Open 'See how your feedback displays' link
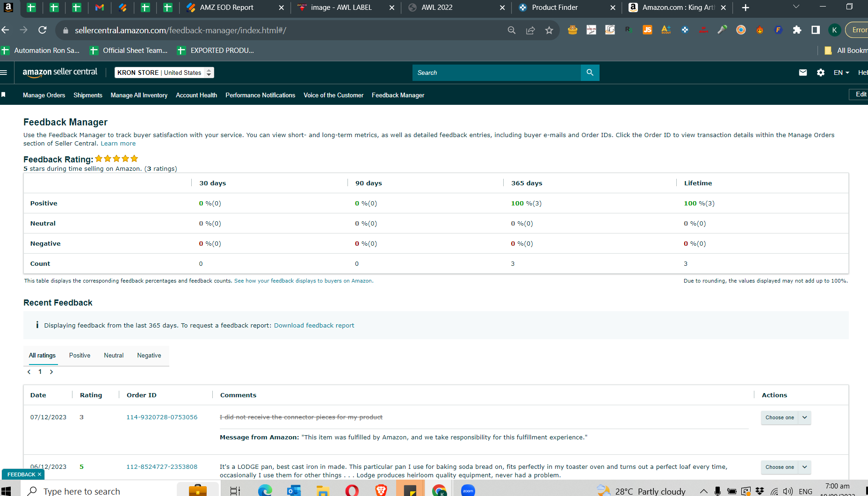This screenshot has width=868, height=496. pyautogui.click(x=303, y=281)
